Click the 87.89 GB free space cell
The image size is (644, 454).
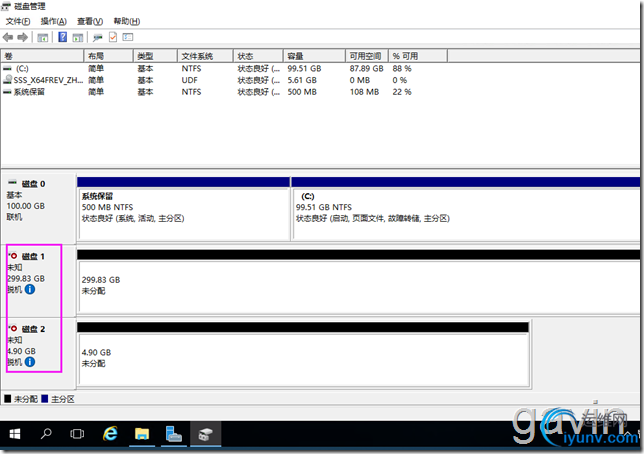tap(366, 69)
